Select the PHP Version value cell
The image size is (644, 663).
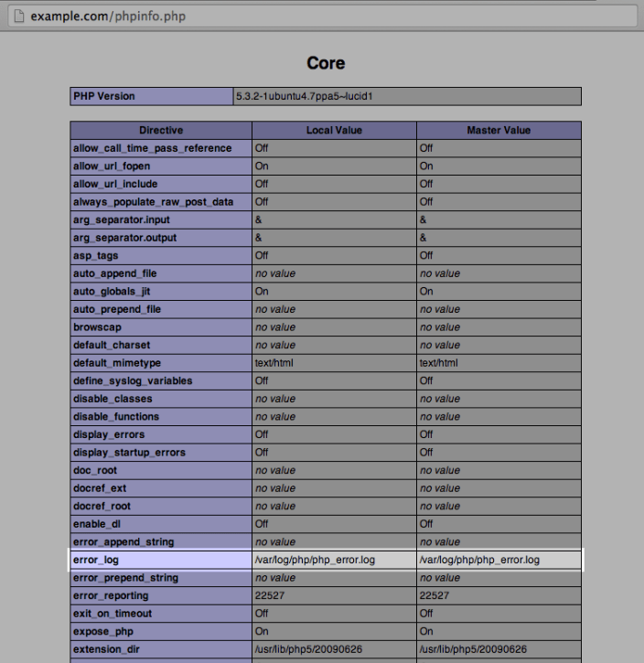[x=407, y=96]
